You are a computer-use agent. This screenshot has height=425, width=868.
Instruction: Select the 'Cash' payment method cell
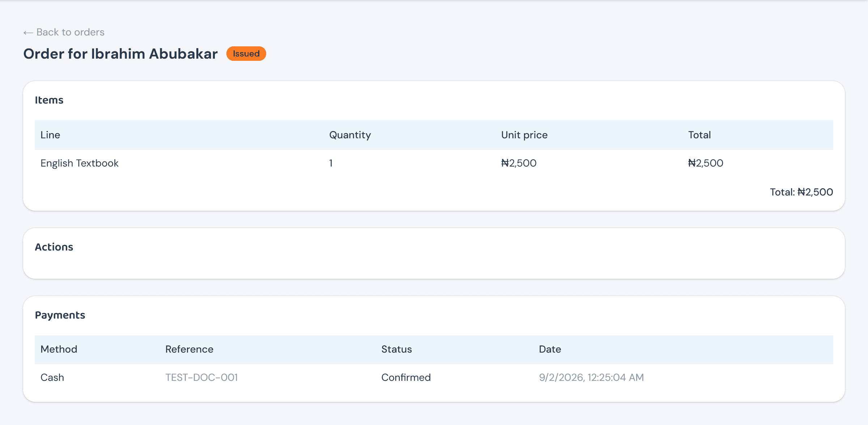coord(52,377)
